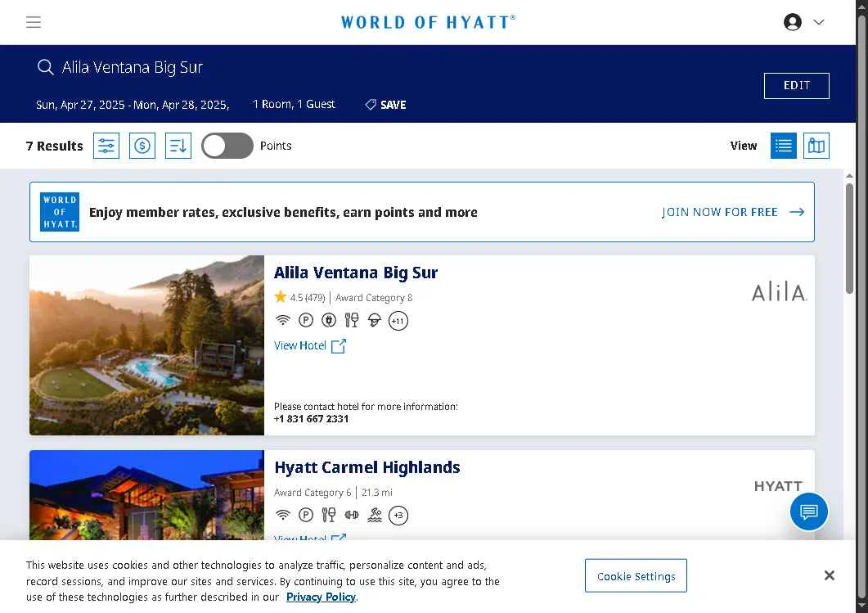
Task: Click the Wi-Fi icon for Hyatt Carmel Highlands
Action: click(x=283, y=515)
